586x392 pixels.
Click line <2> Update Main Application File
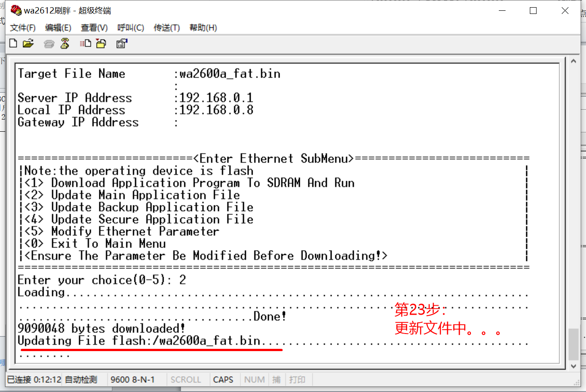[x=132, y=195]
